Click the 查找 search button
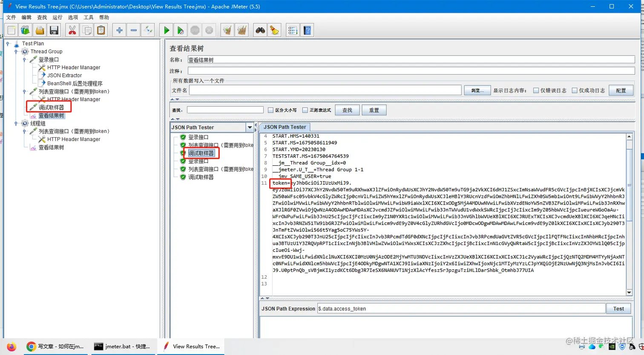Viewport: 644px width, 355px height. click(347, 110)
